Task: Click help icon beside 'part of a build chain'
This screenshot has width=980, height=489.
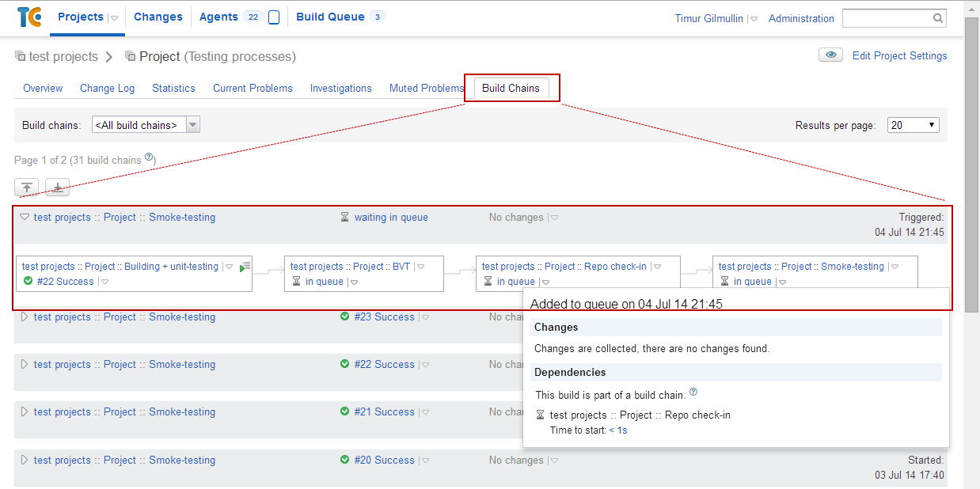Action: click(693, 392)
